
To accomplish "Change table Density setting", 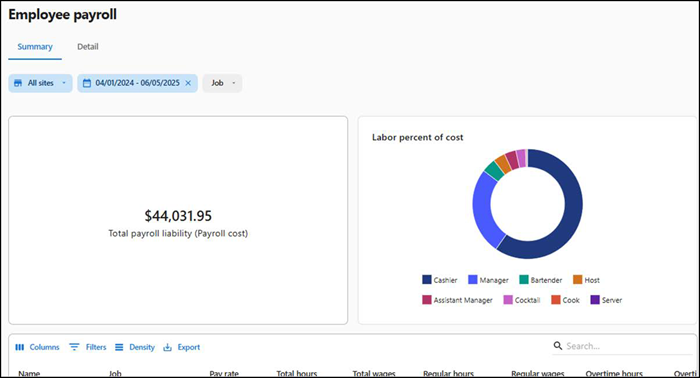I will (134, 347).
